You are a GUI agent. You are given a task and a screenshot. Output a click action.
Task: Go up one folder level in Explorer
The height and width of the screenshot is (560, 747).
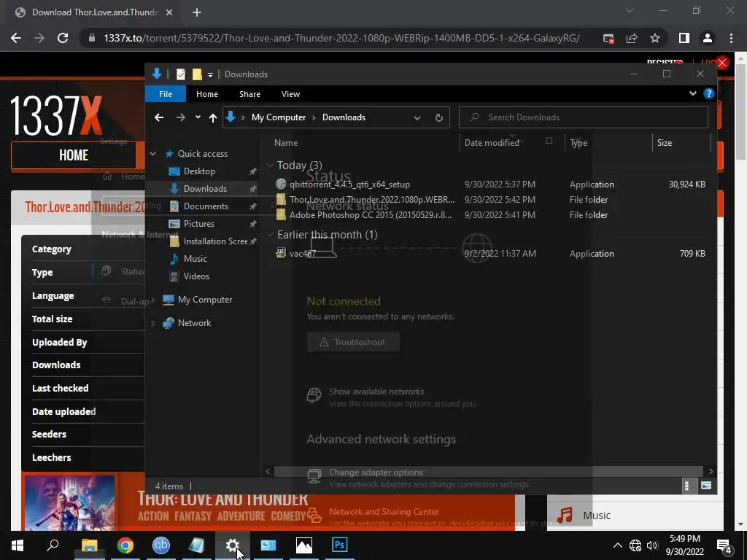[212, 117]
